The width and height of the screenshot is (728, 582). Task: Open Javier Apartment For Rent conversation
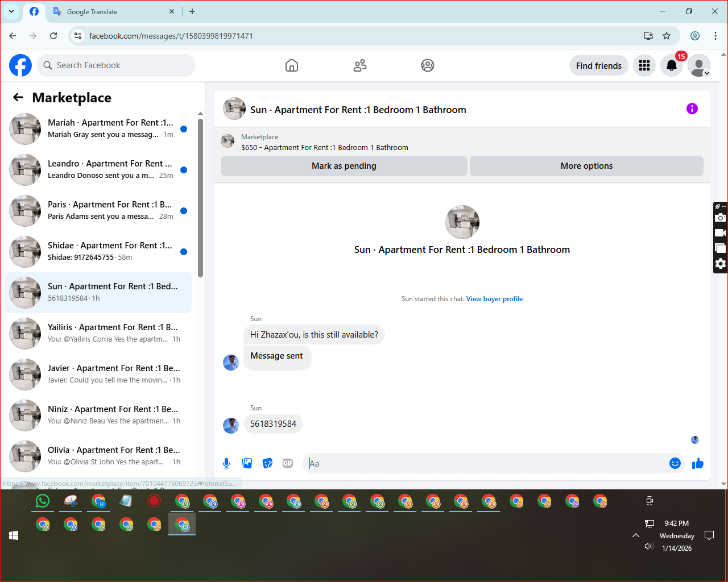[98, 375]
